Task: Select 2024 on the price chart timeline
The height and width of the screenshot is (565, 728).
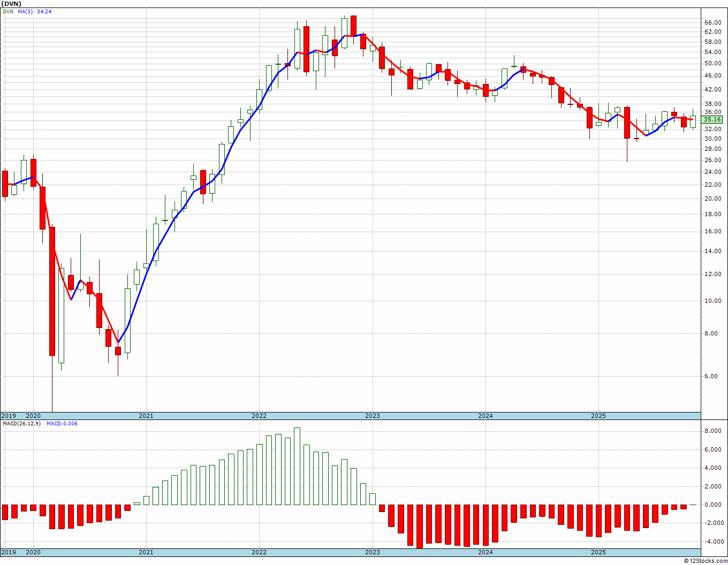Action: [x=486, y=416]
